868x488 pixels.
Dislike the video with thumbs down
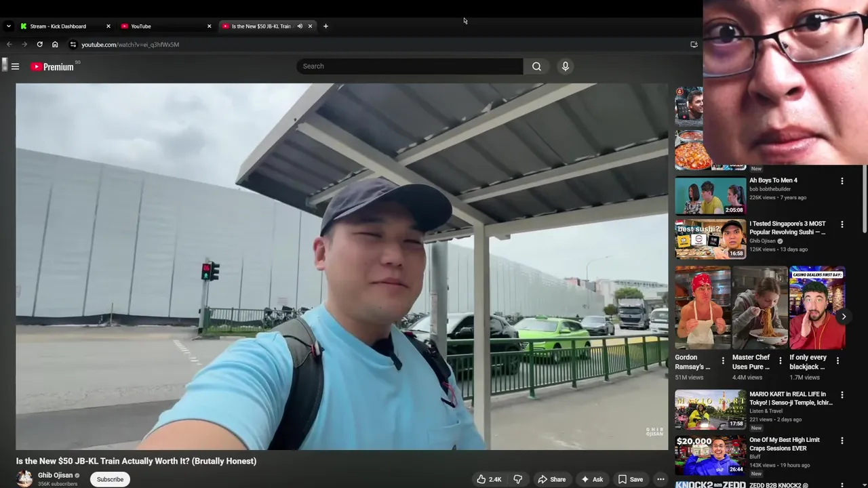[x=517, y=479]
